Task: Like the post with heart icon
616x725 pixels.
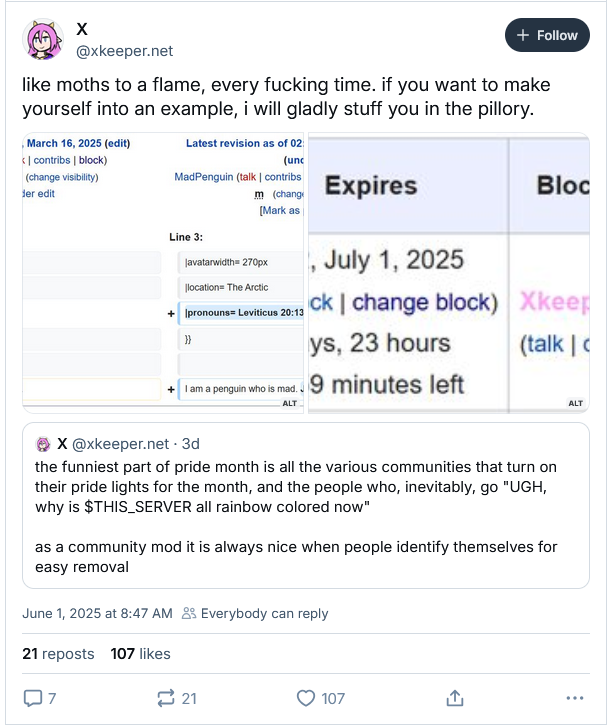Action: (306, 698)
